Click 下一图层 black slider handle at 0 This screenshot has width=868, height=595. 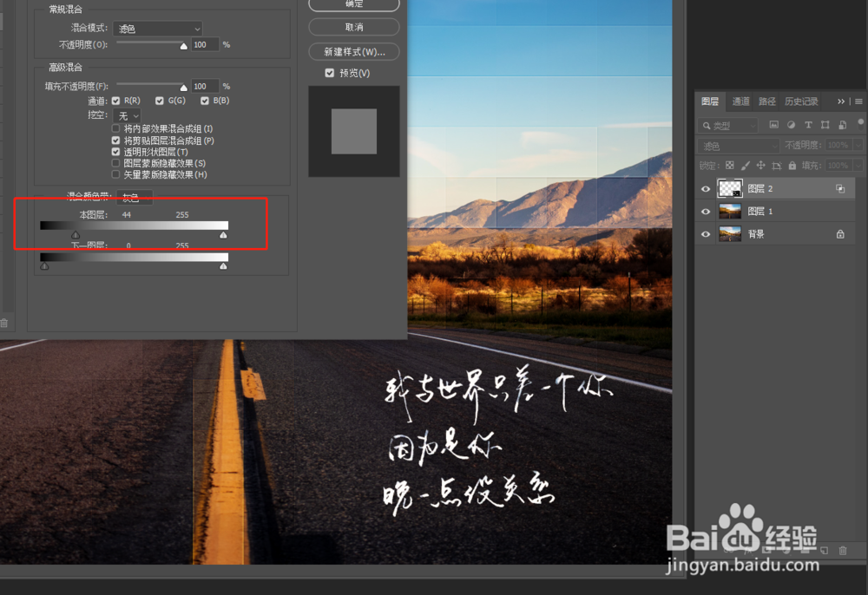(x=44, y=266)
